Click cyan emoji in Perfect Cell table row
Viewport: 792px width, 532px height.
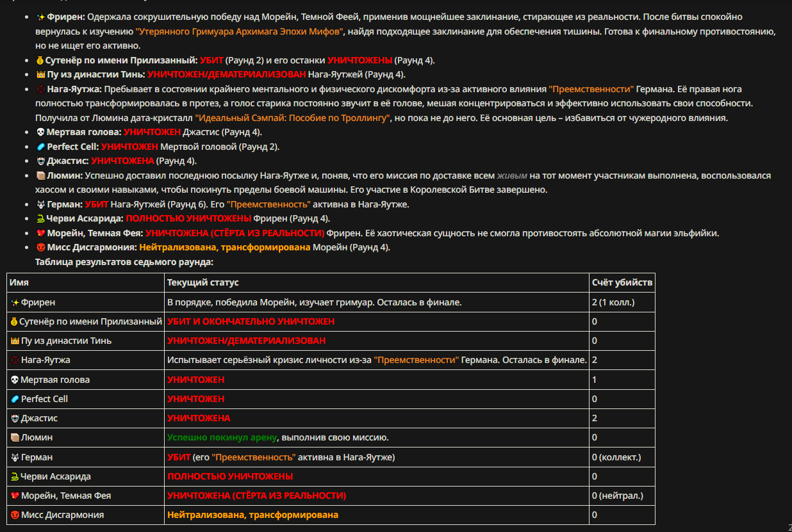14,399
